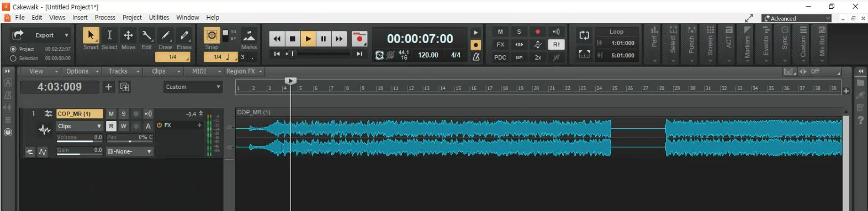Mute the COP_MR (1) track

[111, 114]
